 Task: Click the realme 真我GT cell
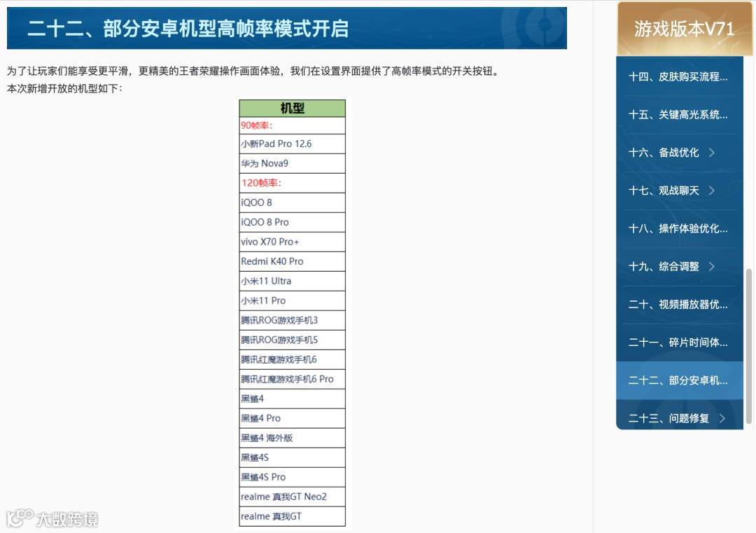(x=292, y=517)
